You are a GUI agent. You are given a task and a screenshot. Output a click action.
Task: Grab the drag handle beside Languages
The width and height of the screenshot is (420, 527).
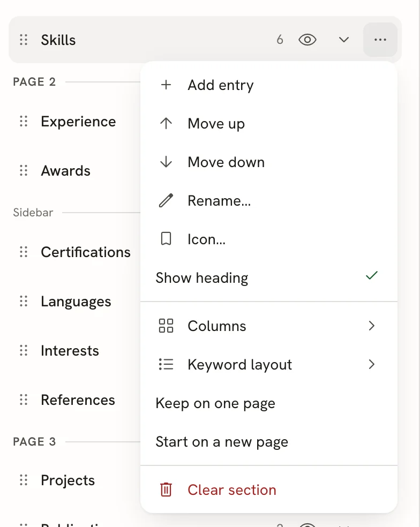pyautogui.click(x=24, y=301)
